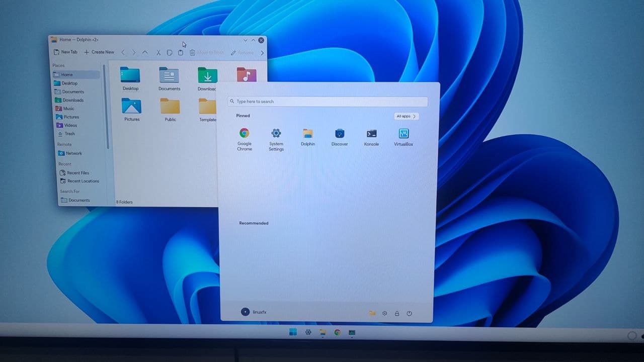Go up one folder in Dolphin

coord(145,52)
